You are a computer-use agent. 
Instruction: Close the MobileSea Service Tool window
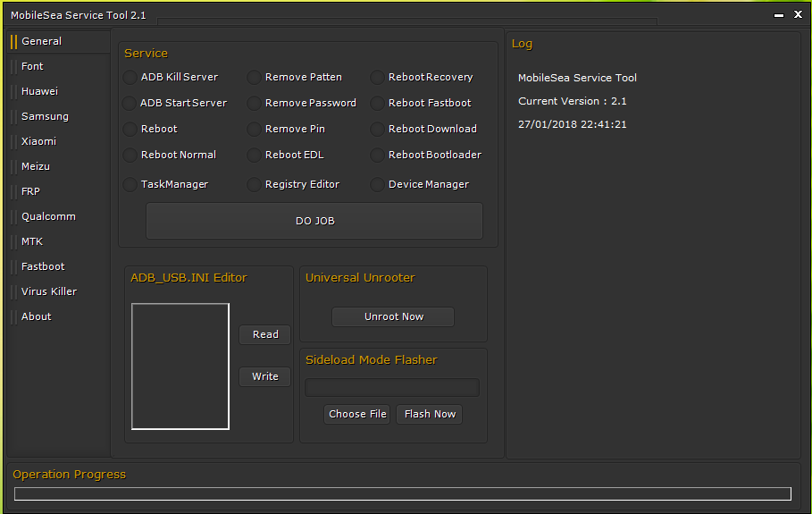click(798, 14)
